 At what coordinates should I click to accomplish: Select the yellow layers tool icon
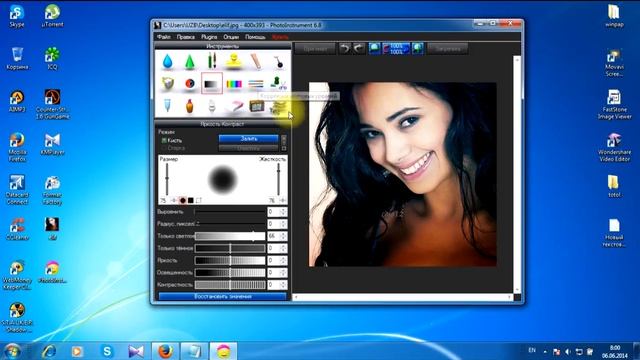point(278,107)
